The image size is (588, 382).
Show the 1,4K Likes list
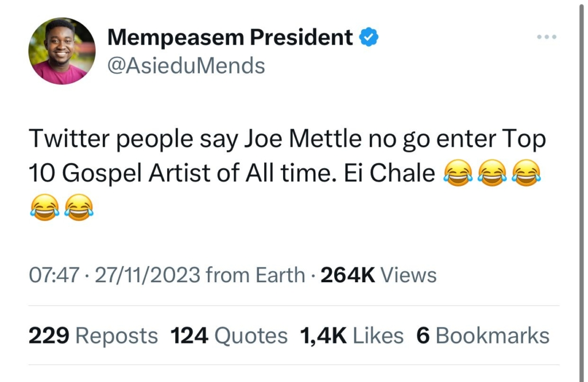(x=352, y=336)
